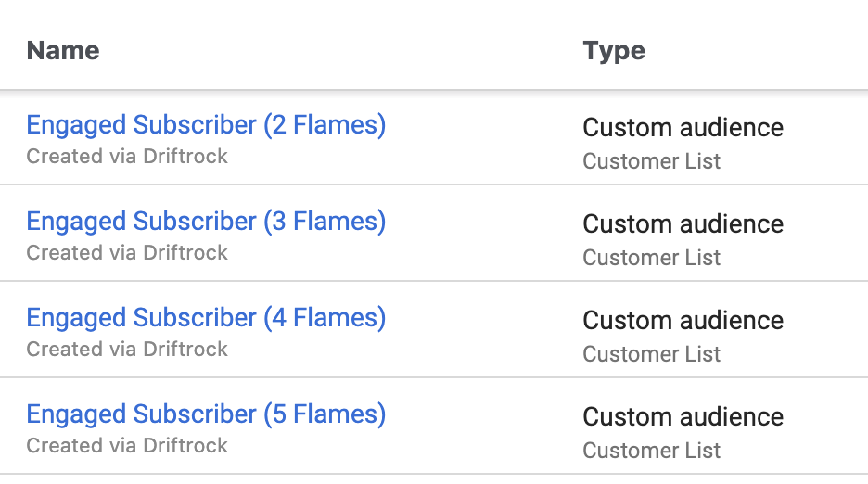Screen dimensions: 868x484
Task: Click empty header space between Name and Type
Action: [340, 50]
